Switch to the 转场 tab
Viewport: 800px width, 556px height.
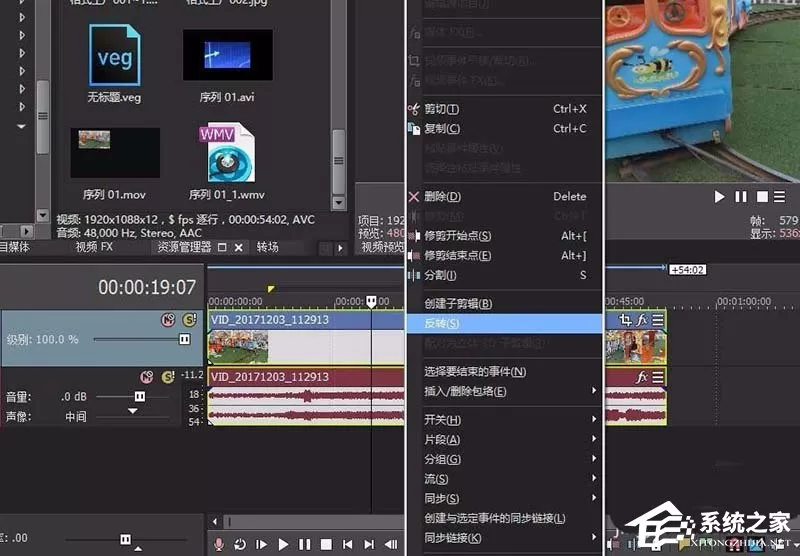tap(267, 247)
